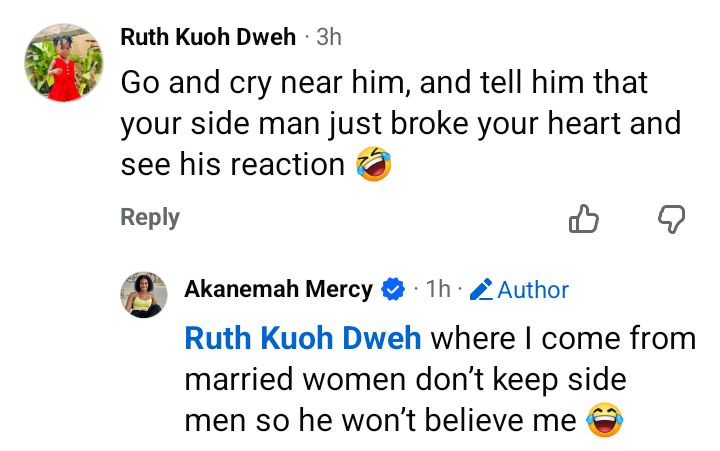Click the pencil icon next to Author

(x=481, y=290)
